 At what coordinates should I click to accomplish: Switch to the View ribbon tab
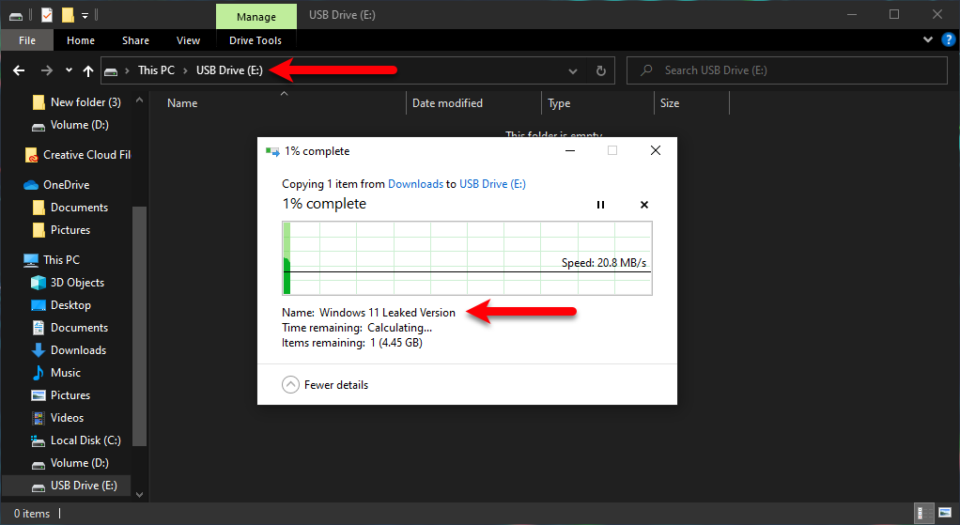click(188, 41)
